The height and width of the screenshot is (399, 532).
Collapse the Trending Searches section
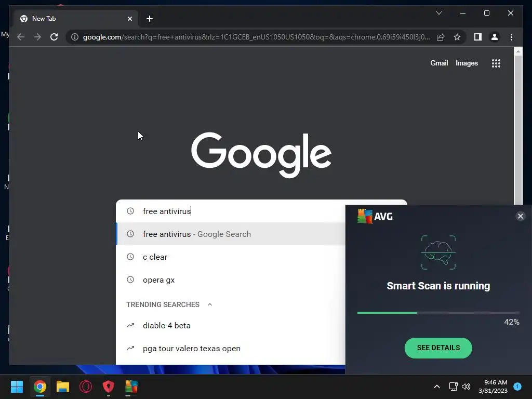(210, 304)
